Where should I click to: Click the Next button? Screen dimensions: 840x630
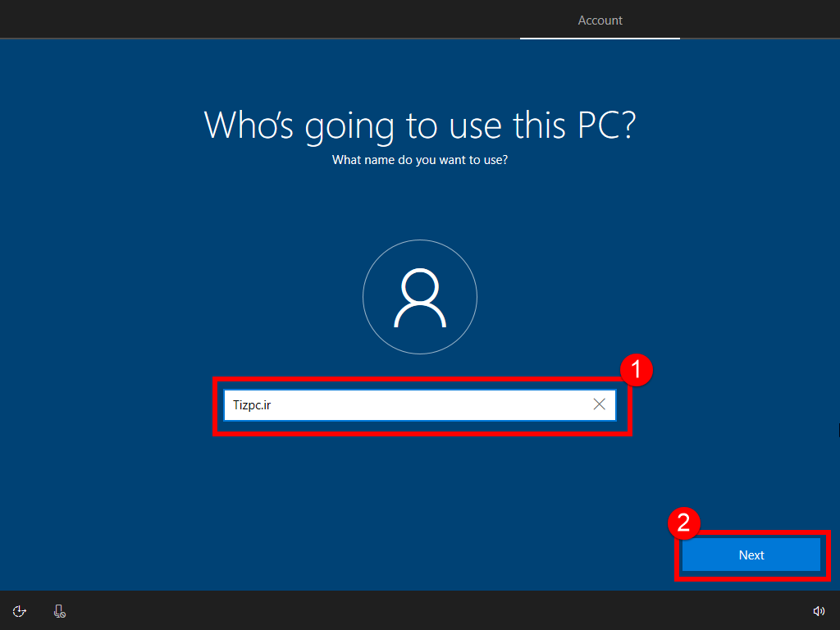click(751, 555)
